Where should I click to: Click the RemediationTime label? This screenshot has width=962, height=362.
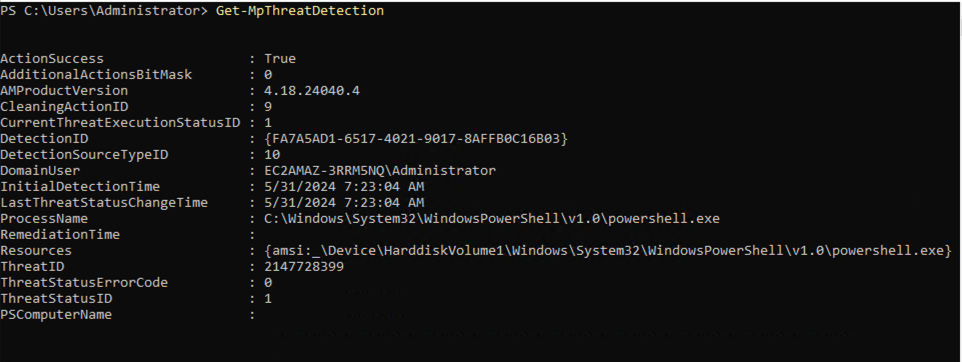pos(60,234)
